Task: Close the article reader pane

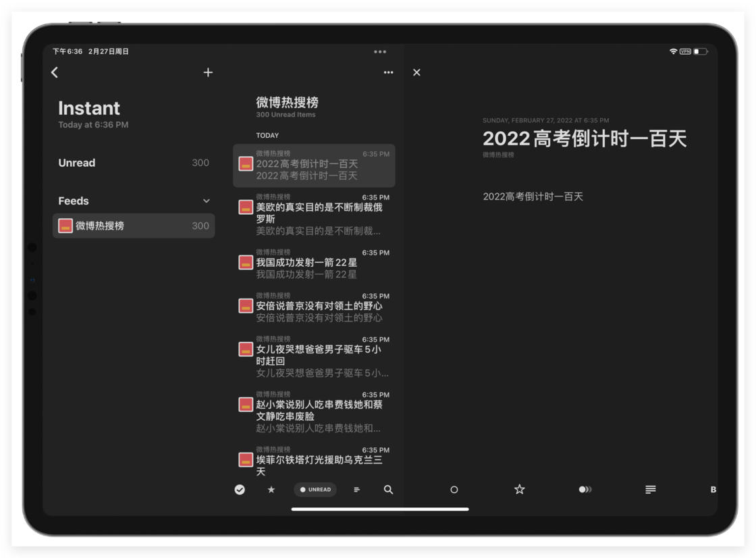Action: [416, 72]
